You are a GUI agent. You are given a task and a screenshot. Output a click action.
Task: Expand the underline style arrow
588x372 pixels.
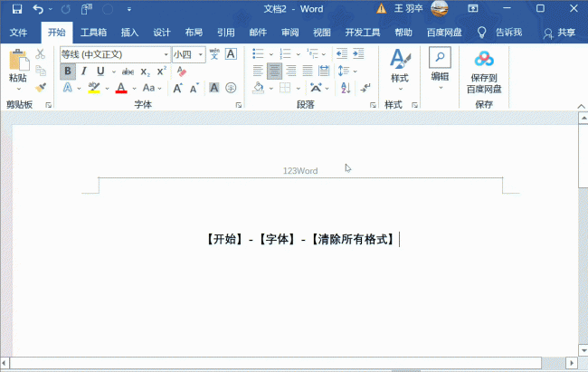[113, 72]
